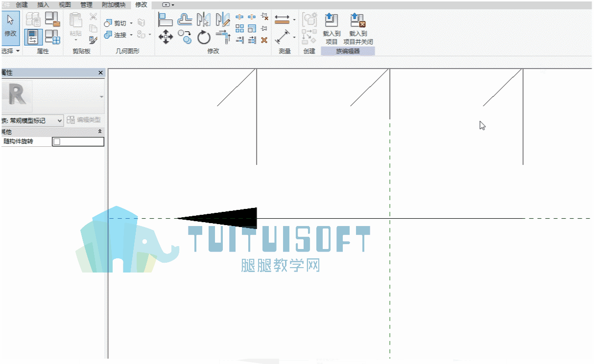Click the Family Category and Parameters icon
The width and height of the screenshot is (594, 364).
(52, 19)
